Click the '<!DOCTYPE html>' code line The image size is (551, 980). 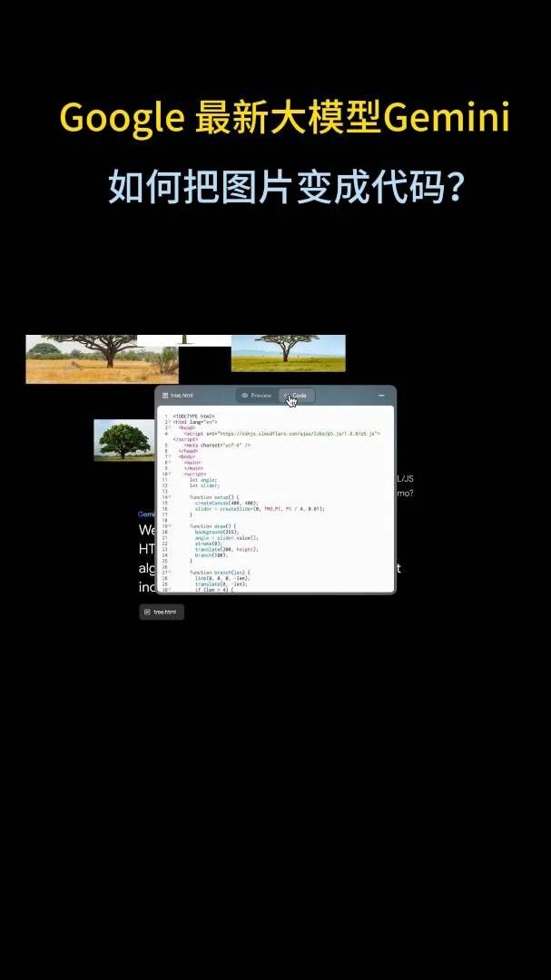coord(194,416)
